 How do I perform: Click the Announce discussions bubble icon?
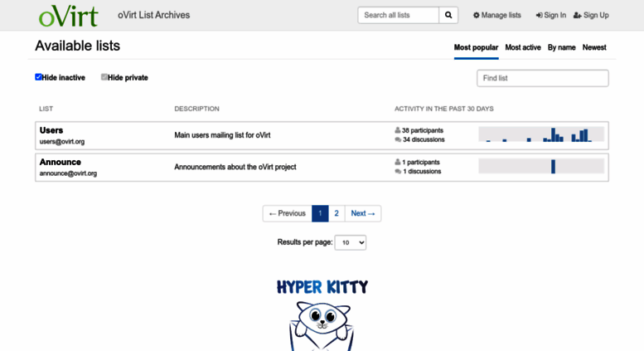pos(398,172)
